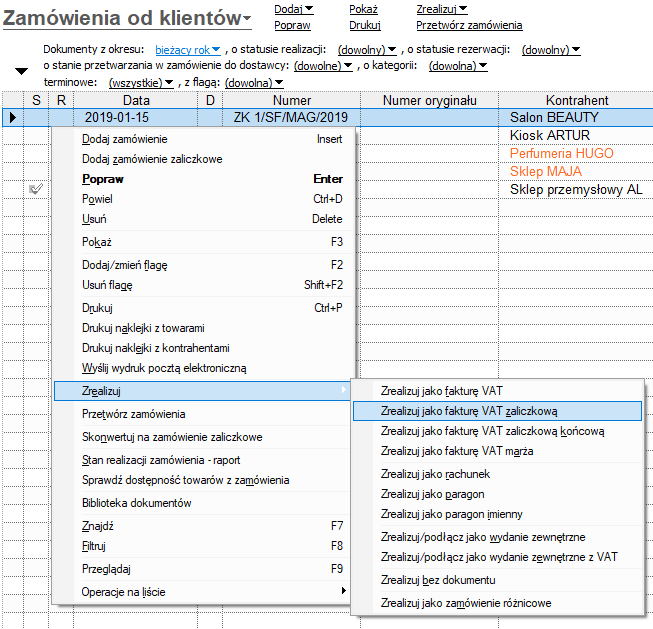Screen dimensions: 653x629
Task: Click the current row indicator arrow
Action: 13,117
